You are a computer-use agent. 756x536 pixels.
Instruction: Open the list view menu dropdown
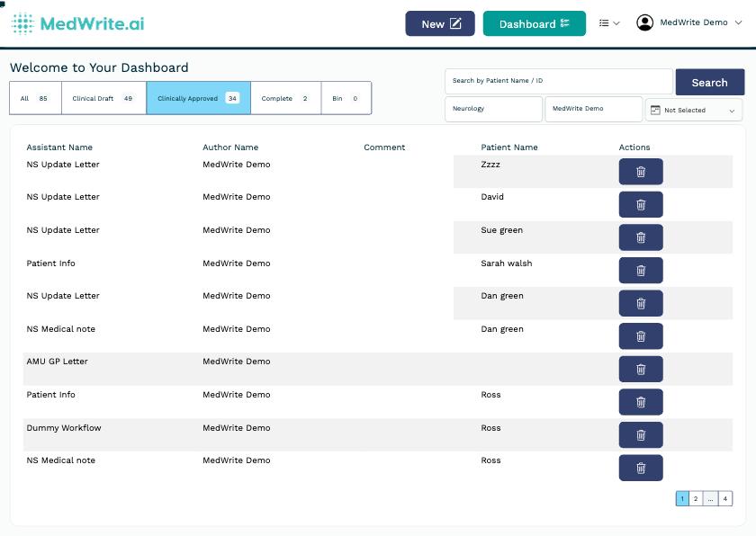coord(609,23)
